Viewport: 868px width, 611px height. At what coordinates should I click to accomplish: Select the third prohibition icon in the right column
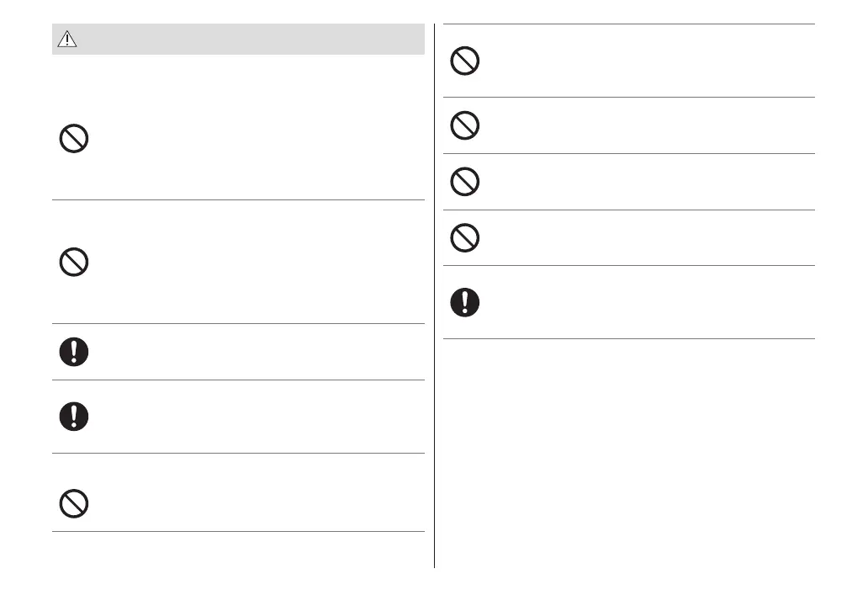coord(464,182)
